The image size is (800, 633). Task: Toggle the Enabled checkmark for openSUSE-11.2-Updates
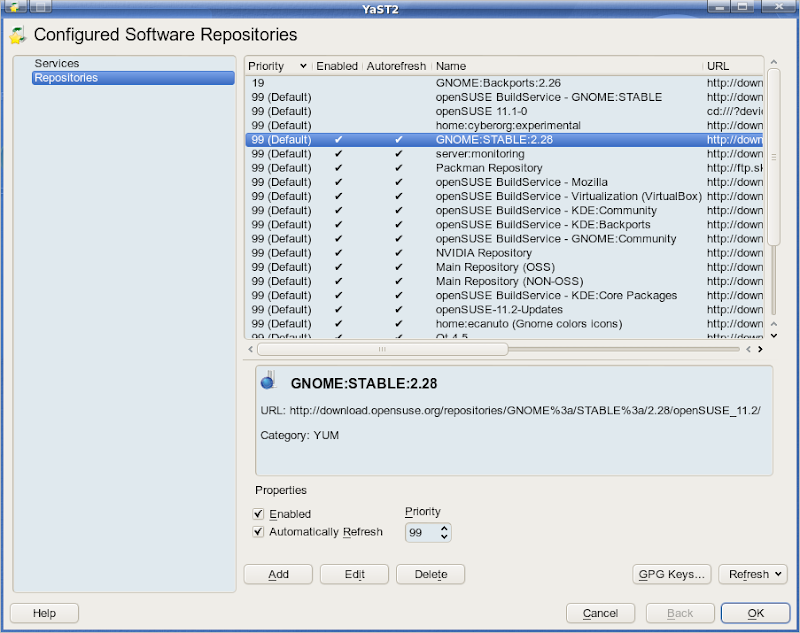point(339,310)
